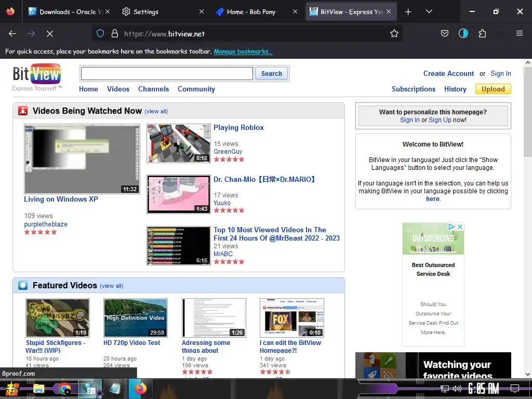
Task: View site information via the padlock icon
Action: pos(115,34)
